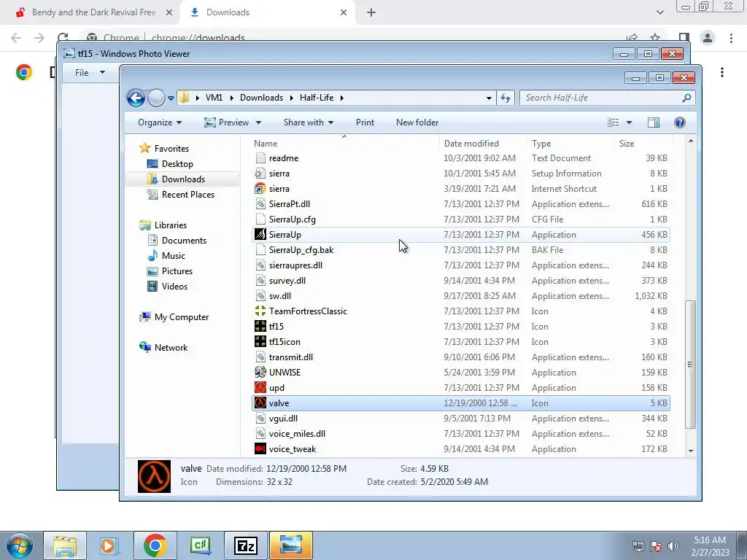Select My Computer in the navigation pane
The image size is (747, 560).
[174, 317]
